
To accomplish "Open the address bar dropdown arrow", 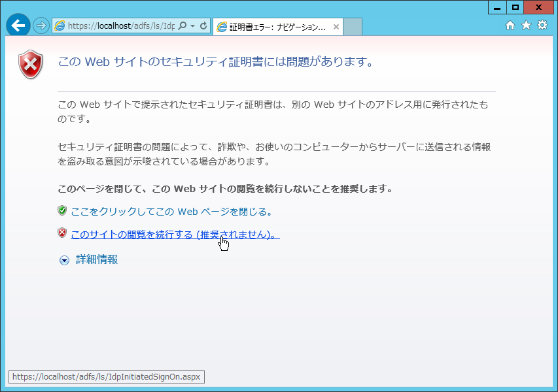I will (192, 26).
